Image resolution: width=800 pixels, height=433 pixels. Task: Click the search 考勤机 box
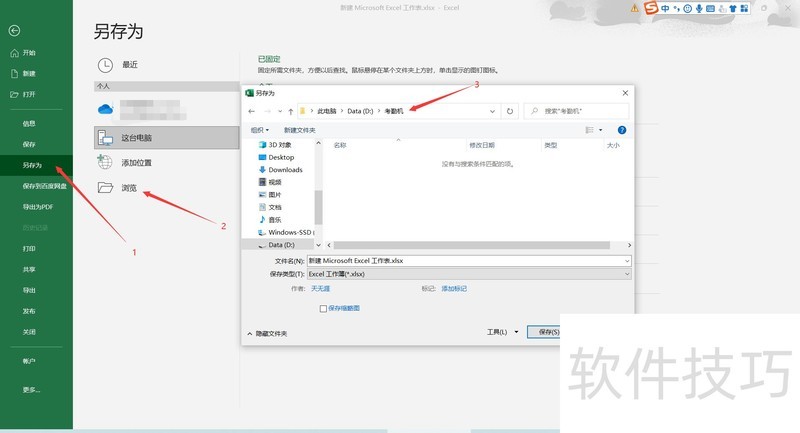(x=577, y=111)
